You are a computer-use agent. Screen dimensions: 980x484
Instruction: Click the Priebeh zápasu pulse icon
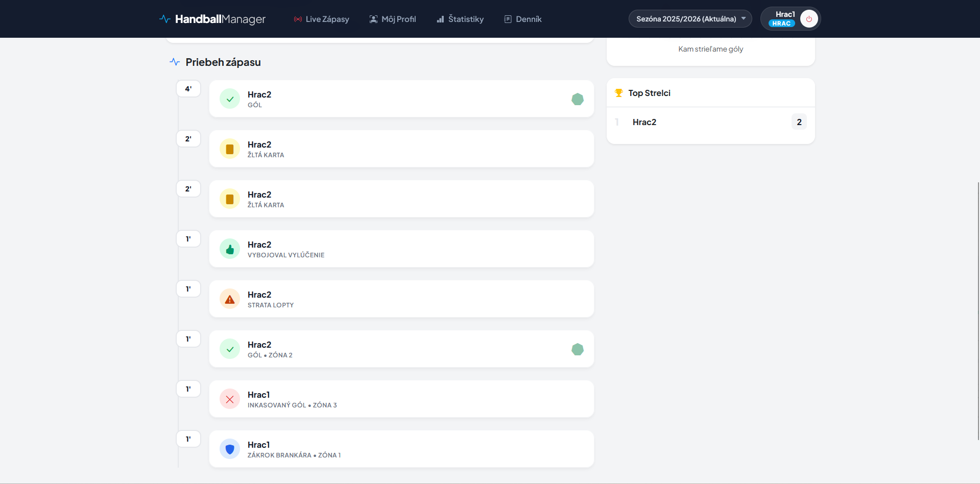175,62
